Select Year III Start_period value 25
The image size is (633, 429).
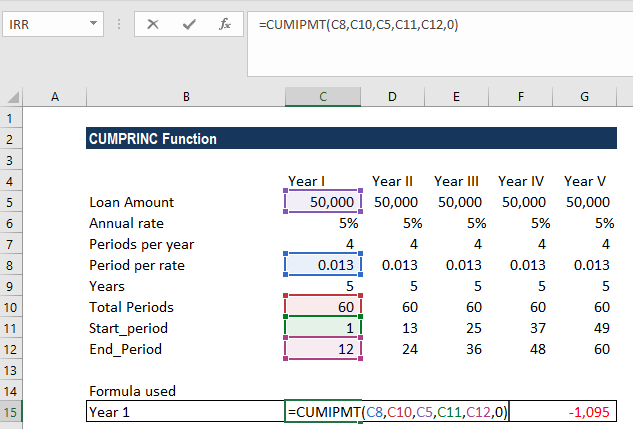pyautogui.click(x=474, y=328)
